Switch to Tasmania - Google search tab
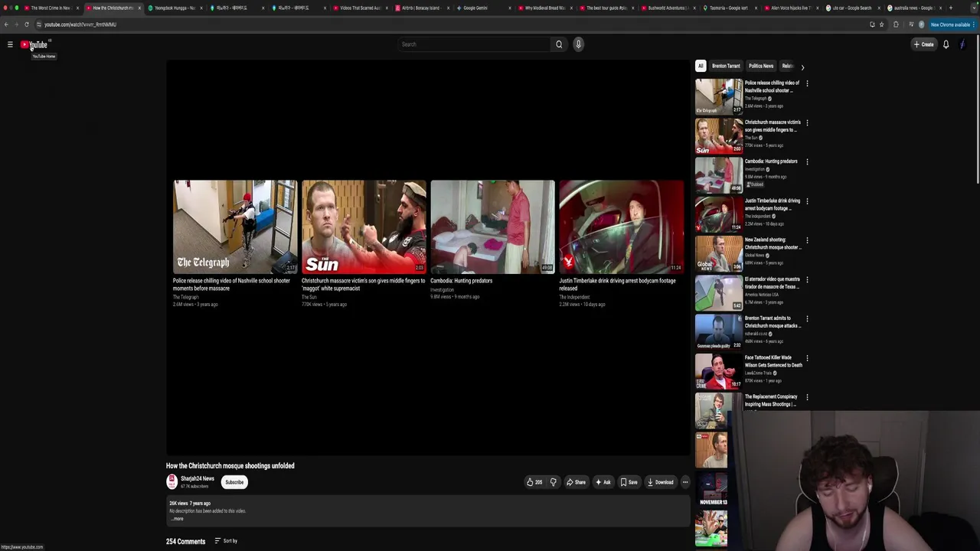Viewport: 980px width, 551px height. tap(731, 8)
